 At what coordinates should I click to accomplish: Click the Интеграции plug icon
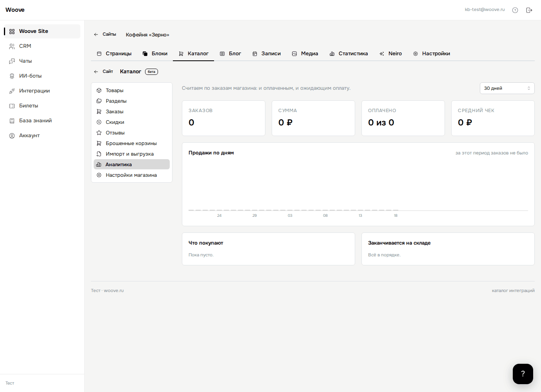point(12,91)
